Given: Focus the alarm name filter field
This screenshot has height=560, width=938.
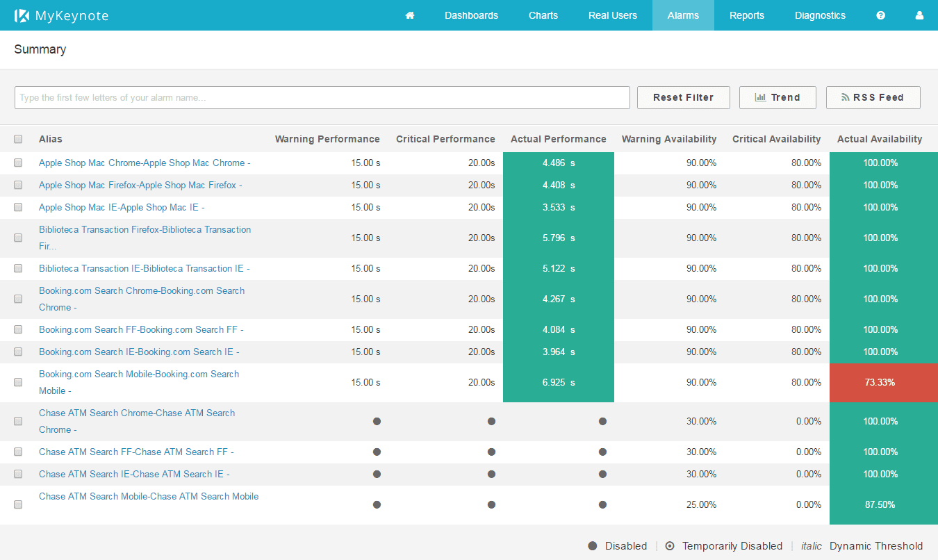Looking at the screenshot, I should pyautogui.click(x=322, y=97).
